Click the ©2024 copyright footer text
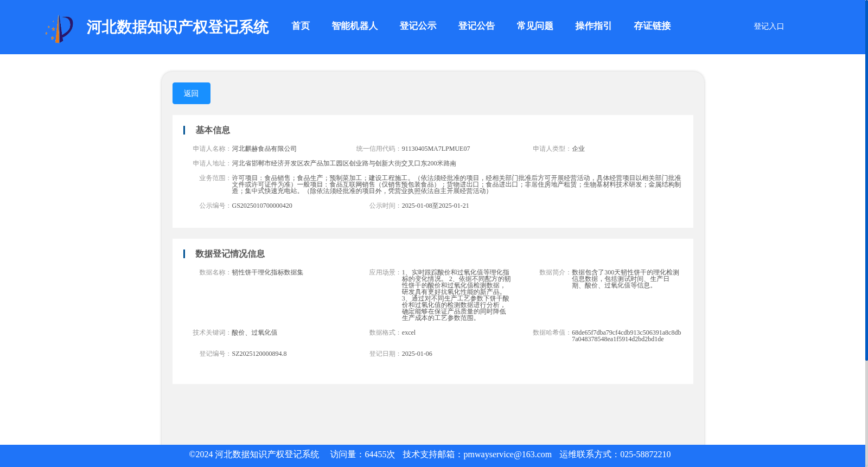Screen dimensions: 868x467 [x=254, y=455]
